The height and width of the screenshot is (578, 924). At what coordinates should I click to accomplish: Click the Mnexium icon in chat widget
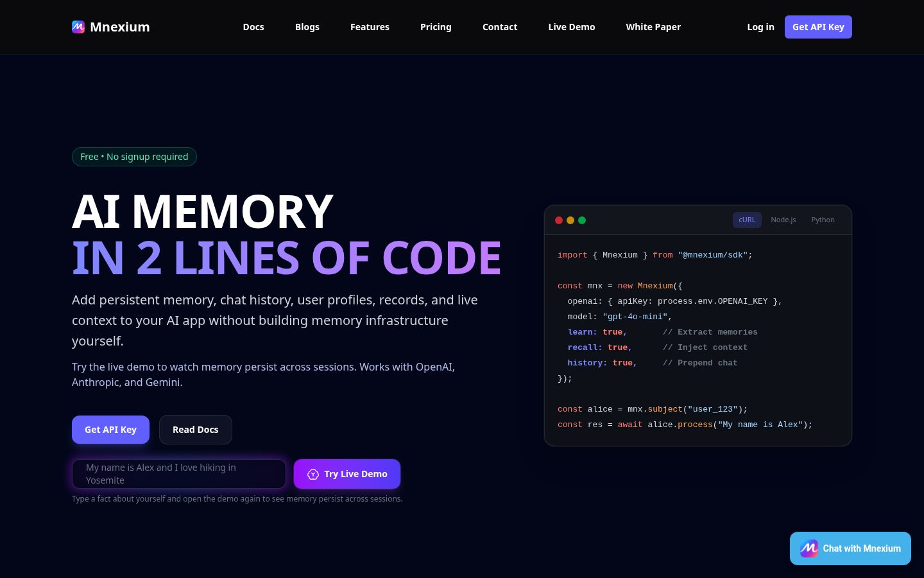(809, 548)
